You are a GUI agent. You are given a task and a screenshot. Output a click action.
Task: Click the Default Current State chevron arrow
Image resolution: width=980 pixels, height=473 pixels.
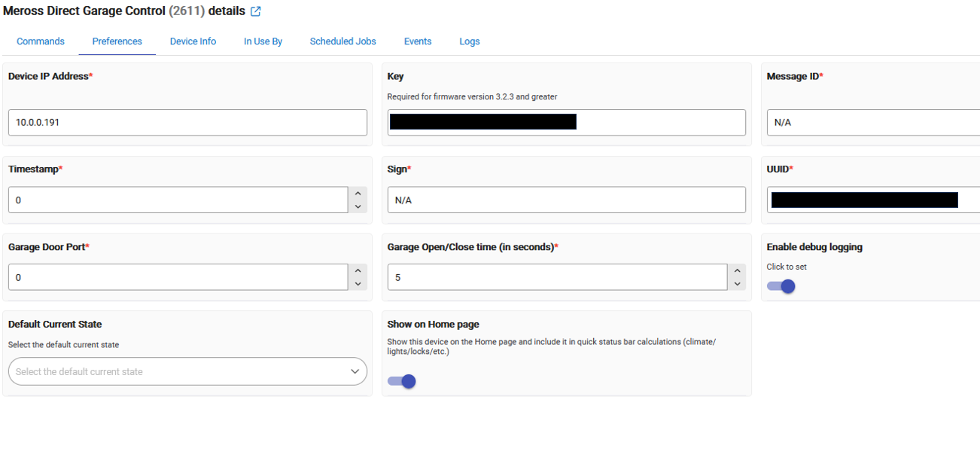click(x=355, y=371)
